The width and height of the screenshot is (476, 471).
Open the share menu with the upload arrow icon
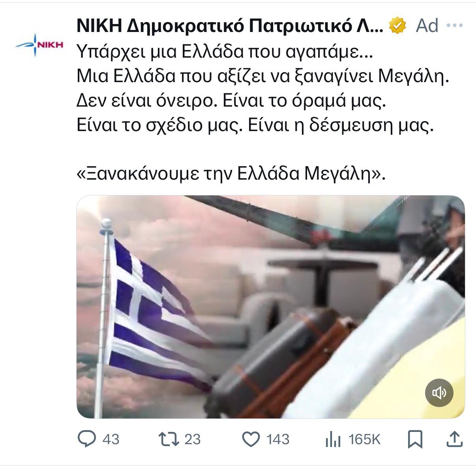(x=454, y=439)
